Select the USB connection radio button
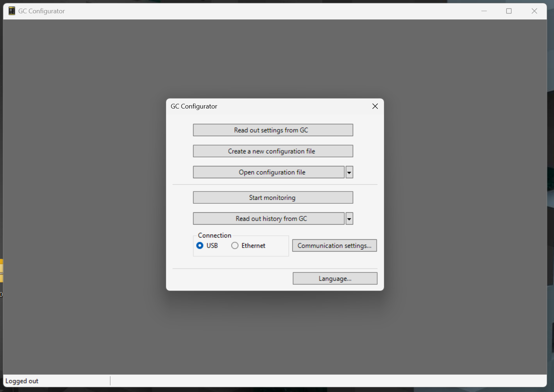 [x=200, y=246]
